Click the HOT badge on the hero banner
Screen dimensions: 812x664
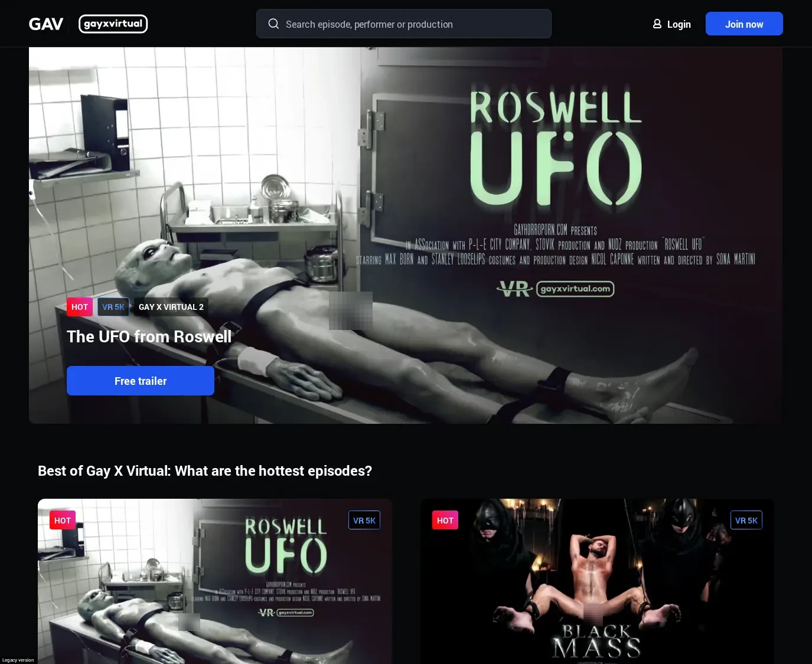pyautogui.click(x=80, y=307)
